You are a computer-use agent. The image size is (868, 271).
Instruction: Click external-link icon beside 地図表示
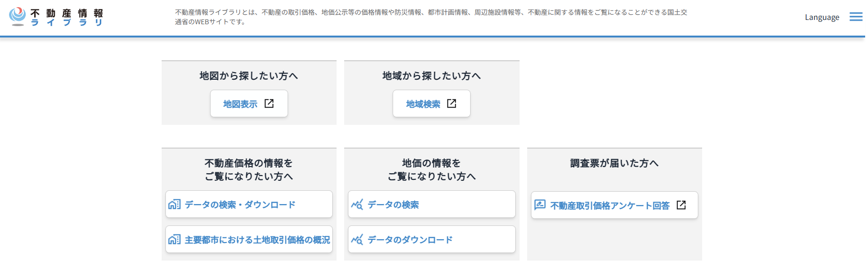click(269, 103)
